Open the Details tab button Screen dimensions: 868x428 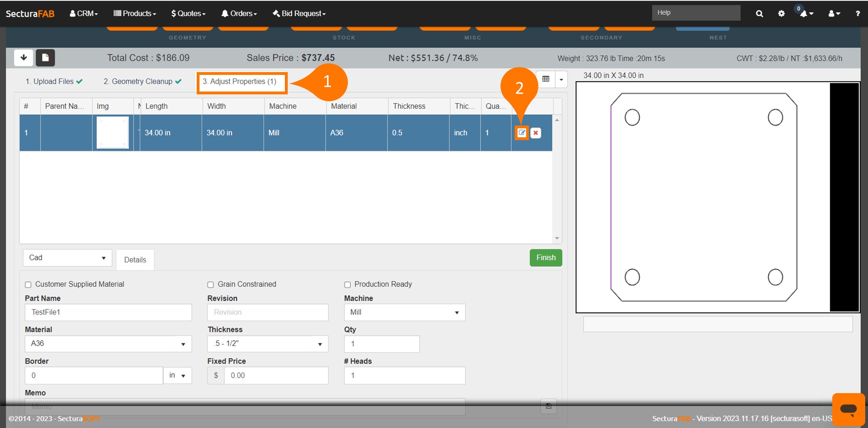135,260
